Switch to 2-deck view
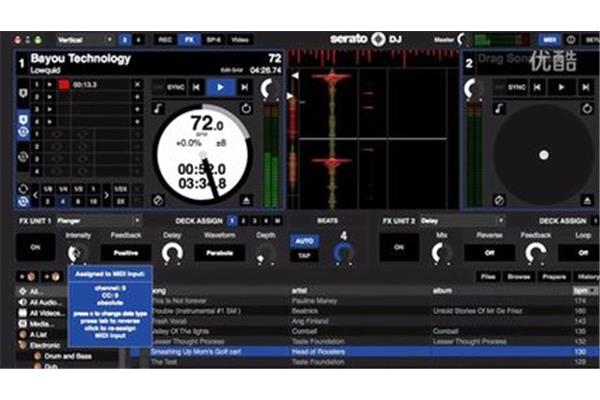The width and height of the screenshot is (600, 400). pos(125,40)
